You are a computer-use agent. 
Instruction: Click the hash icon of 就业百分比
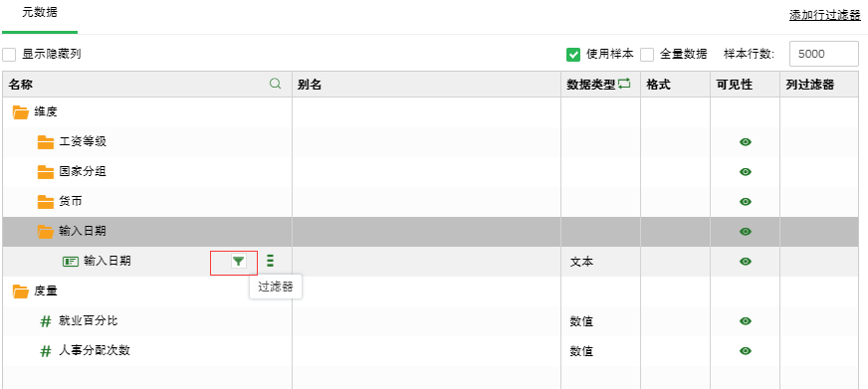(46, 321)
